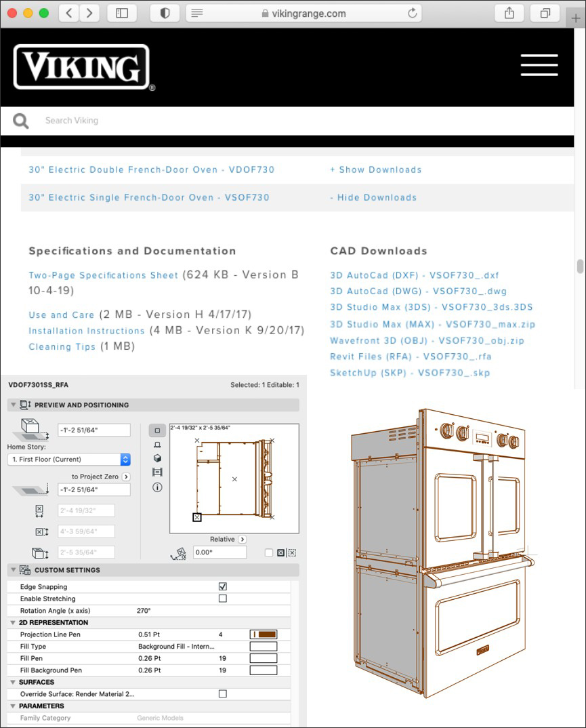The width and height of the screenshot is (586, 728).
Task: Collapse the Parameters group
Action: (12, 706)
